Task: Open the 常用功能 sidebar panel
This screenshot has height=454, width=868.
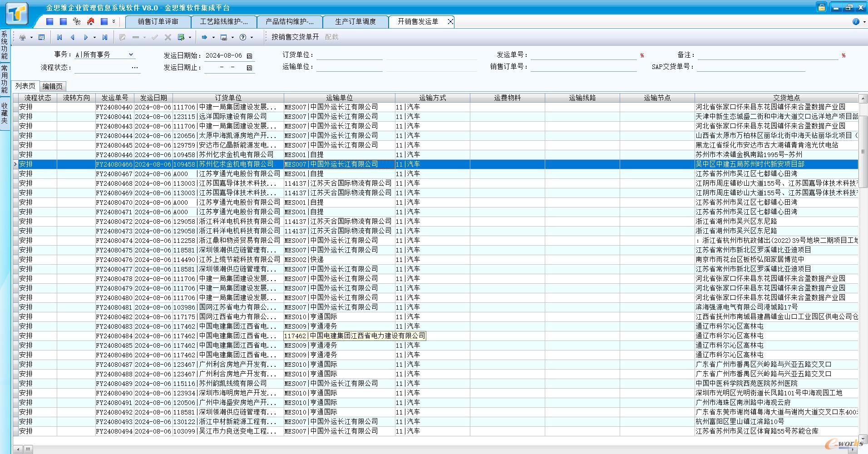Action: [x=5, y=79]
